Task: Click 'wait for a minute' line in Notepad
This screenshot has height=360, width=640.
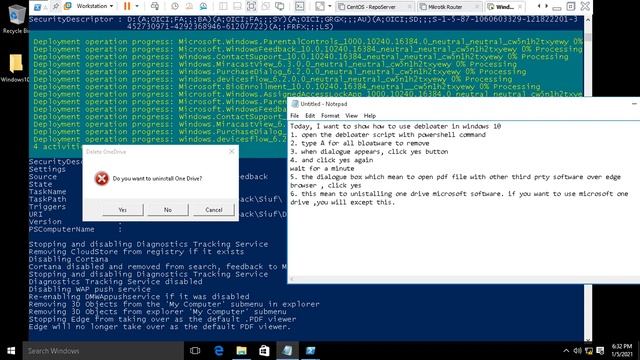Action: tap(322, 169)
